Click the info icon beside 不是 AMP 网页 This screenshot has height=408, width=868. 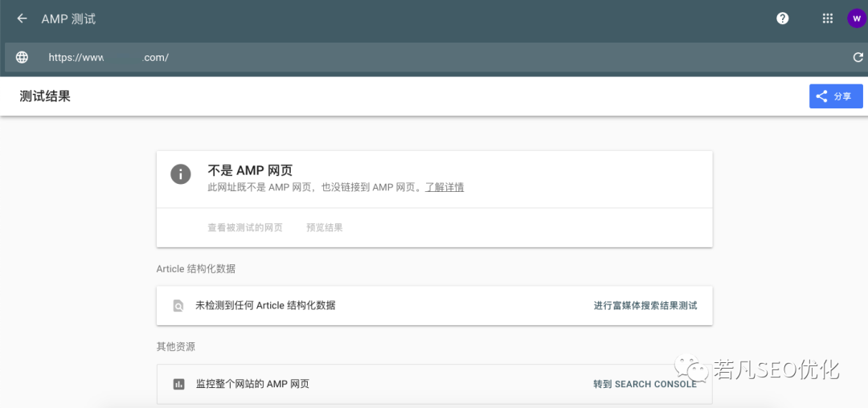pos(181,174)
